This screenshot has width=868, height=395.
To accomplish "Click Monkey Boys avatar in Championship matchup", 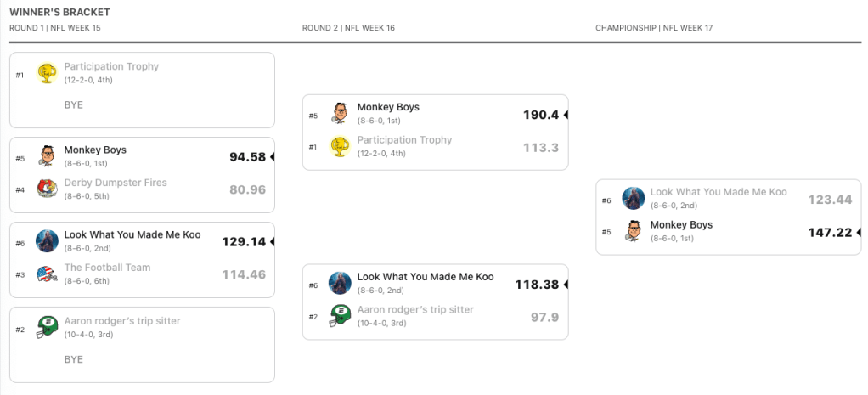I will point(634,231).
